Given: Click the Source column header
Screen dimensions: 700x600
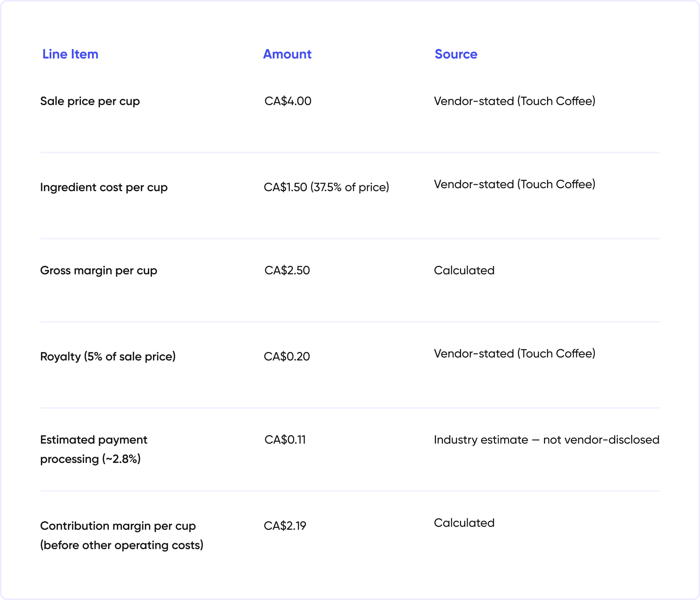Looking at the screenshot, I should 456,54.
